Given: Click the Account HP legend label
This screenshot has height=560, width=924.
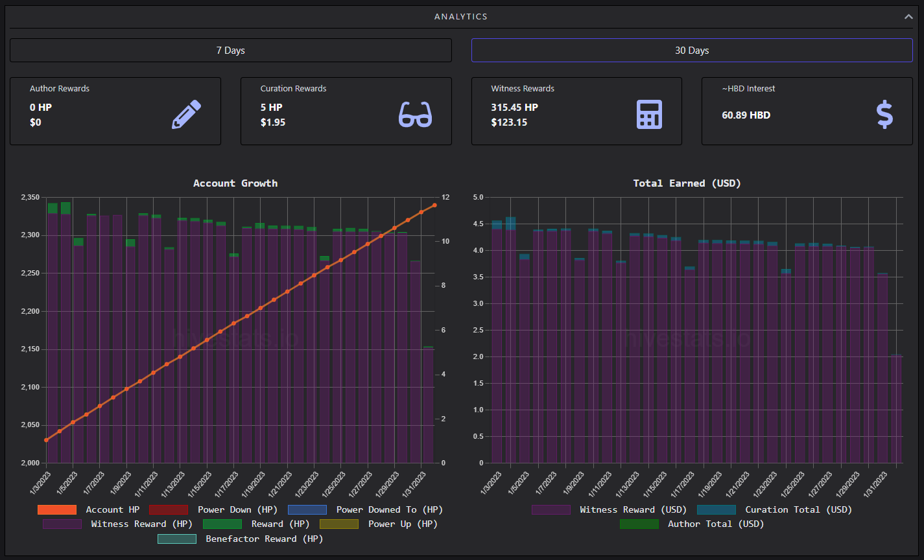Looking at the screenshot, I should pyautogui.click(x=113, y=510).
